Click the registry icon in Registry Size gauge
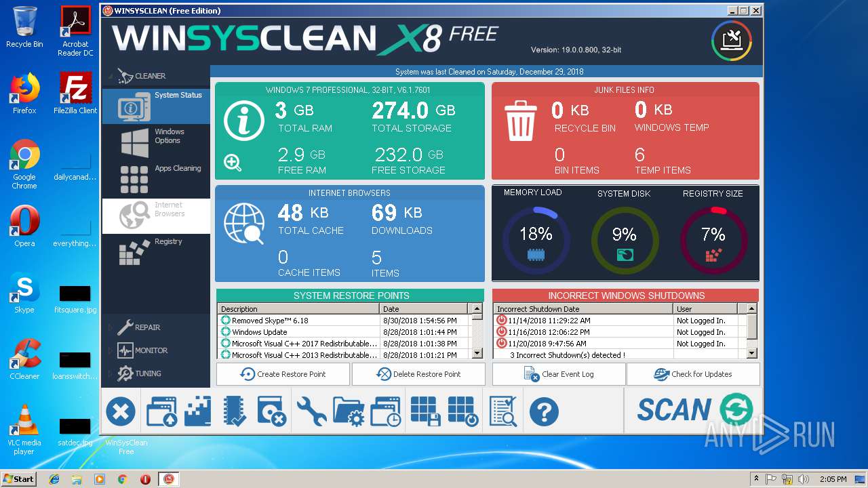The width and height of the screenshot is (868, 488). click(713, 256)
